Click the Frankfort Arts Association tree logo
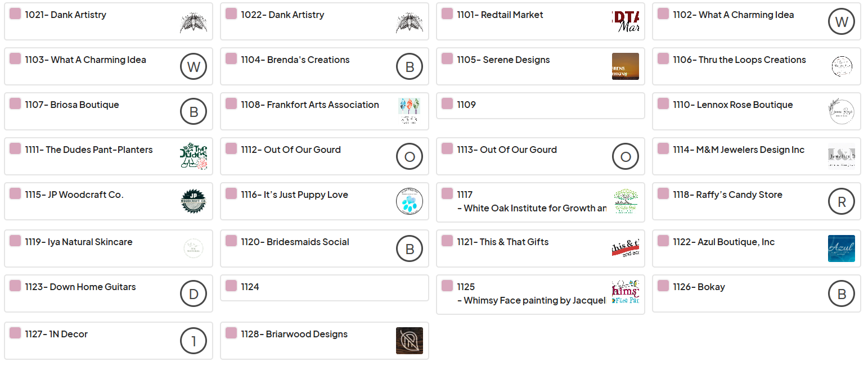The height and width of the screenshot is (366, 868). pyautogui.click(x=410, y=111)
